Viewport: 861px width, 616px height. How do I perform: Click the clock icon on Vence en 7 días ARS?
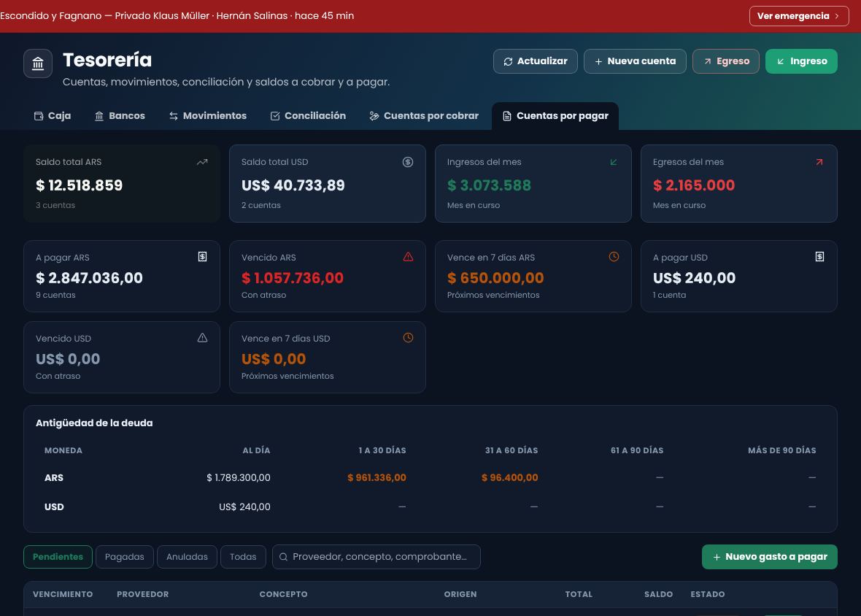pos(614,256)
